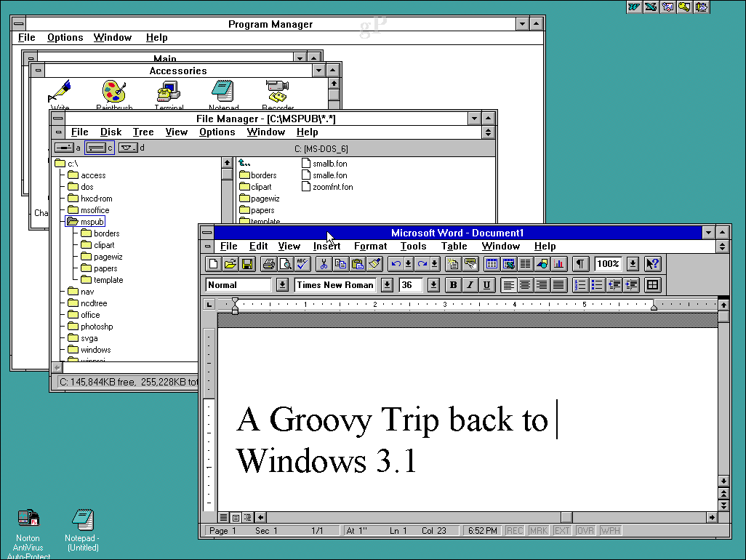Open the zoom percentage dropdown
The height and width of the screenshot is (560, 746).
pyautogui.click(x=632, y=263)
